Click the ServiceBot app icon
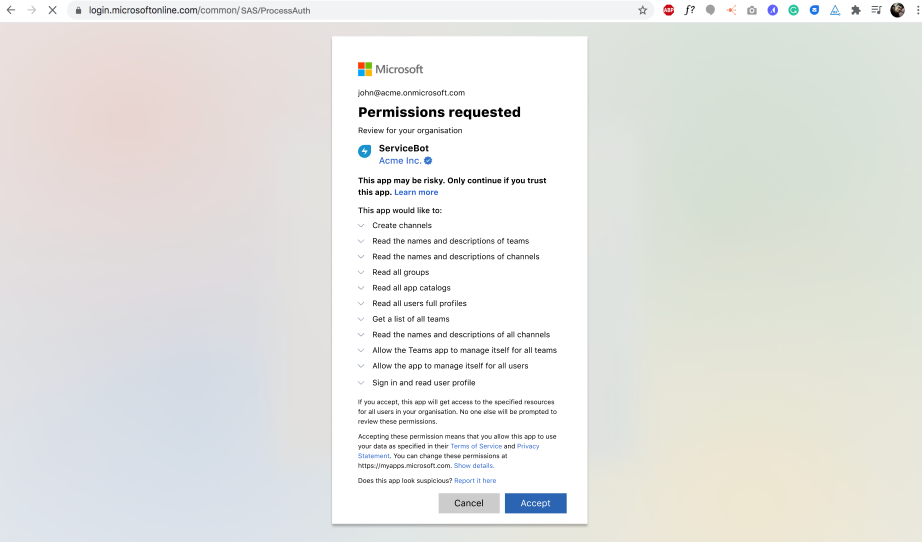The image size is (922, 542). pos(365,151)
